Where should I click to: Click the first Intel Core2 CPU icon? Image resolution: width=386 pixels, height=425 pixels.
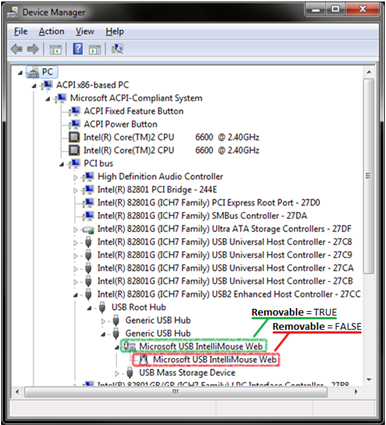pyautogui.click(x=74, y=137)
